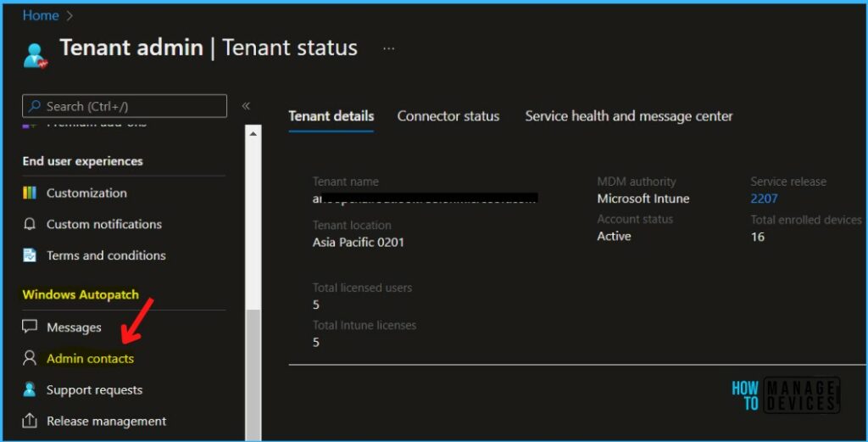Open Custom notifications menu item

(x=104, y=224)
